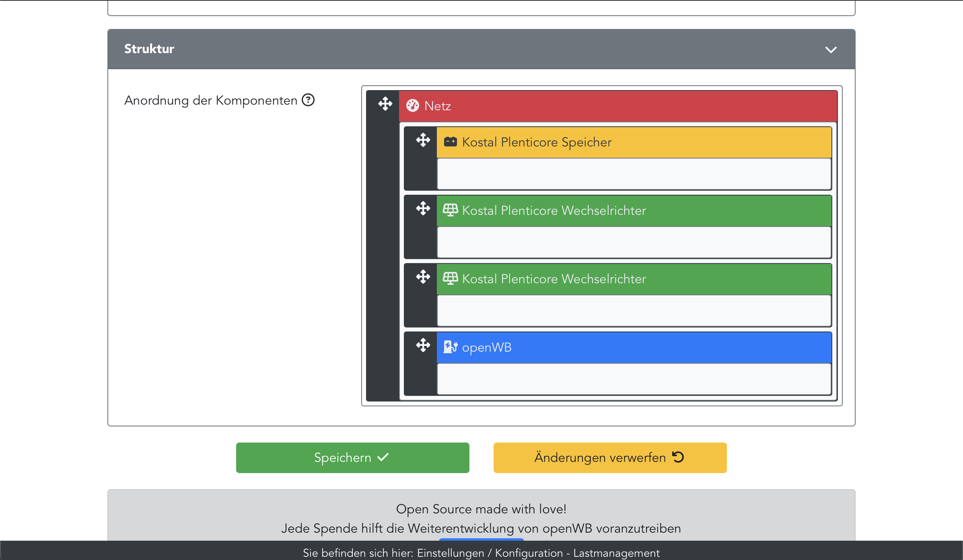
Task: Click empty drop area under openWB
Action: pos(634,379)
